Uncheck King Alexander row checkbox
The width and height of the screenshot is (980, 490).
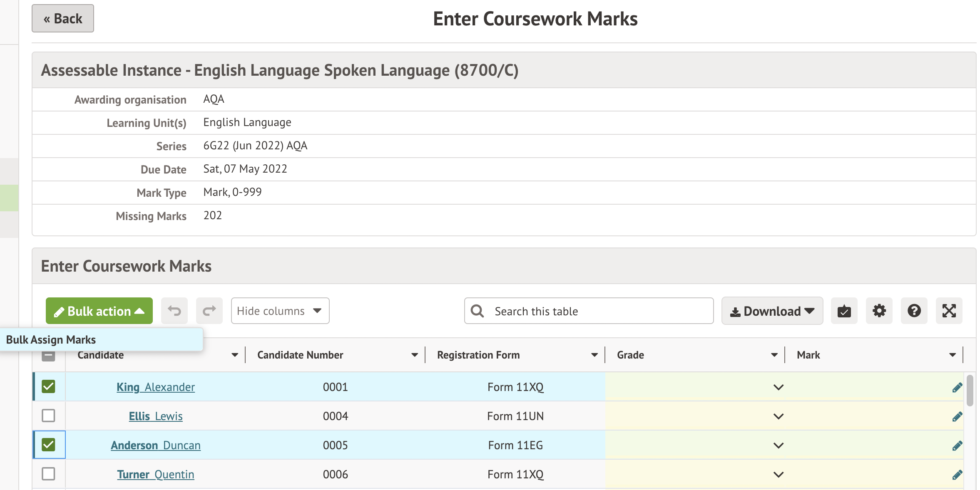48,386
